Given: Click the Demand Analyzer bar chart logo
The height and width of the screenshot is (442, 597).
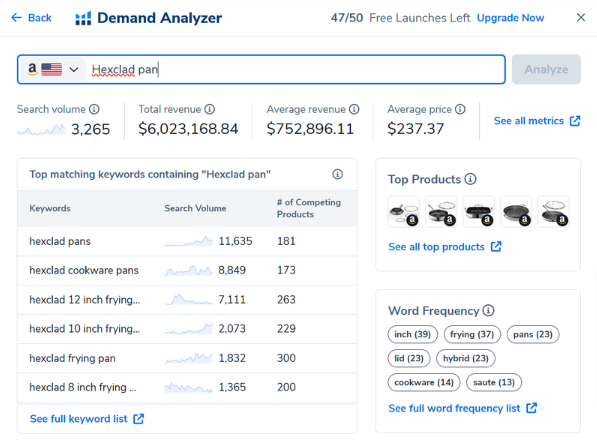Looking at the screenshot, I should pos(83,18).
